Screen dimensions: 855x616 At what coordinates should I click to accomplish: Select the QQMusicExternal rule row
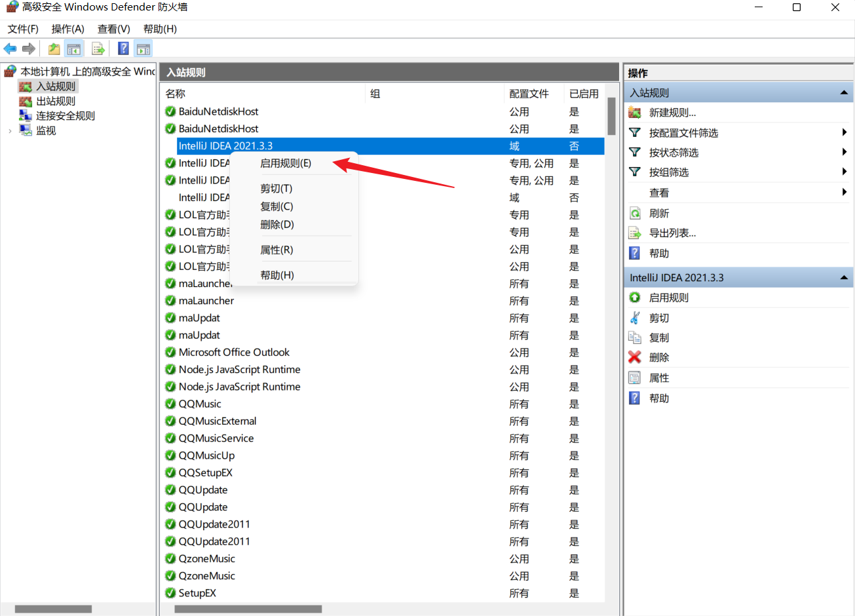click(x=383, y=421)
